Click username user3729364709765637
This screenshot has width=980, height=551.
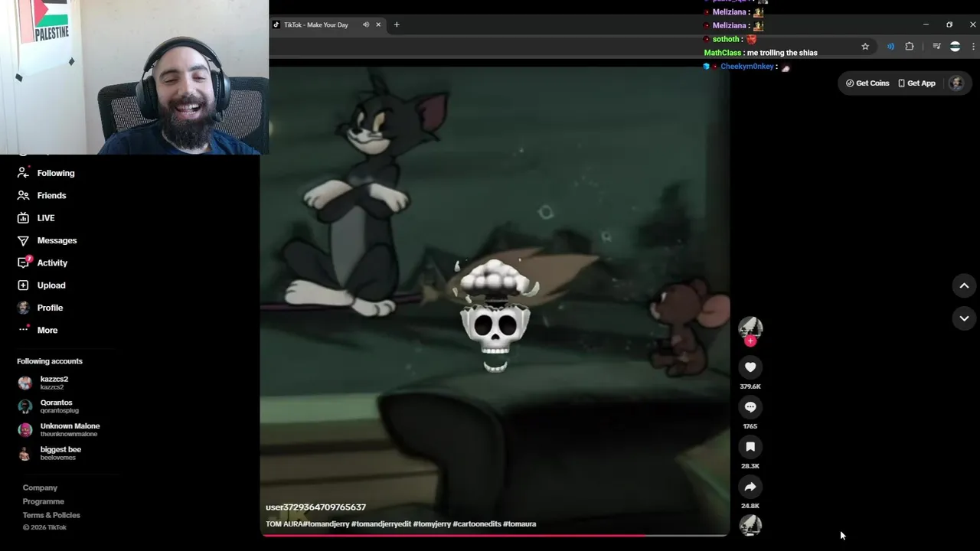[x=315, y=507]
